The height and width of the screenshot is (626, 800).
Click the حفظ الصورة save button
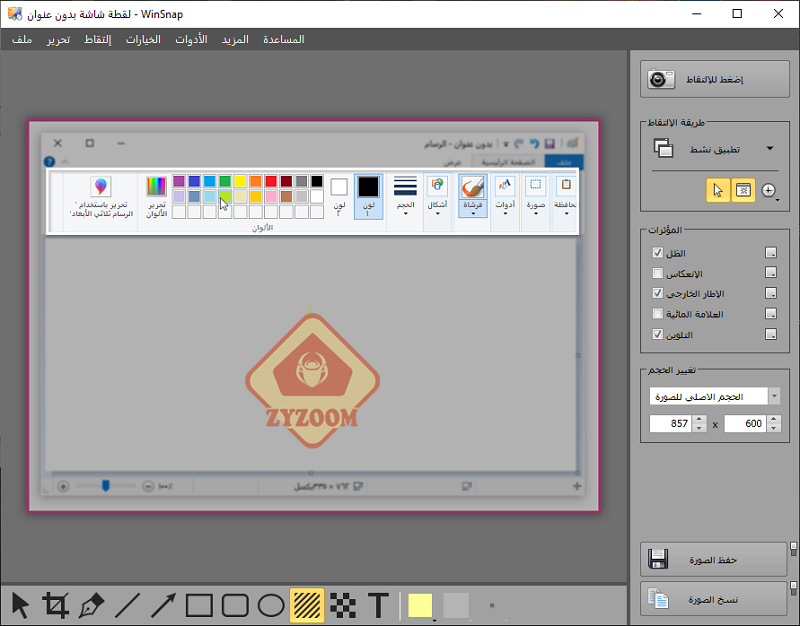pos(713,560)
